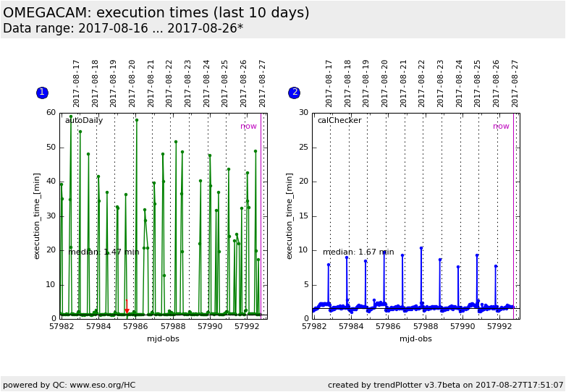Click the magenta 'now' label in autoDaily plot
This screenshot has height=392, width=566.
(248, 127)
